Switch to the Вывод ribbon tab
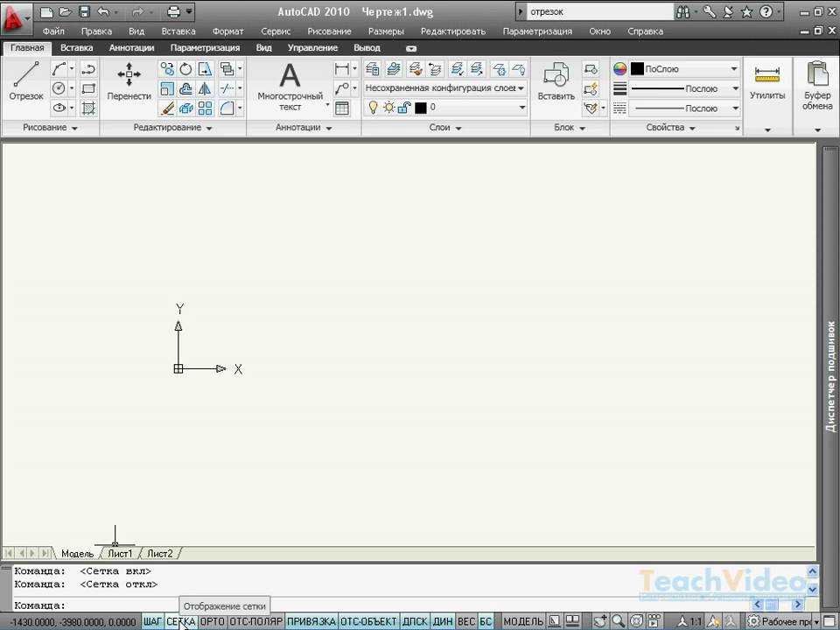Image resolution: width=840 pixels, height=630 pixels. coord(367,47)
